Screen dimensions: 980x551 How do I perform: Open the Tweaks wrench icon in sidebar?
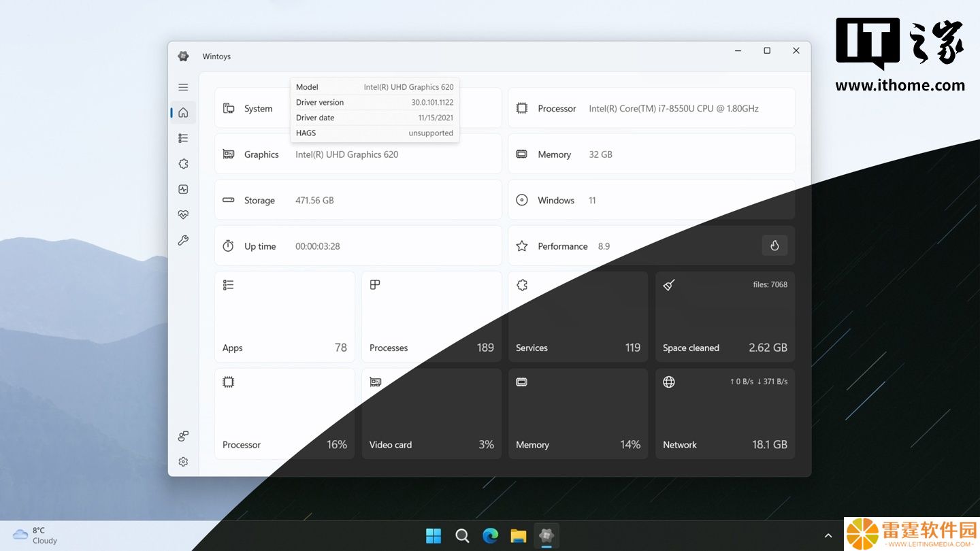(x=183, y=240)
